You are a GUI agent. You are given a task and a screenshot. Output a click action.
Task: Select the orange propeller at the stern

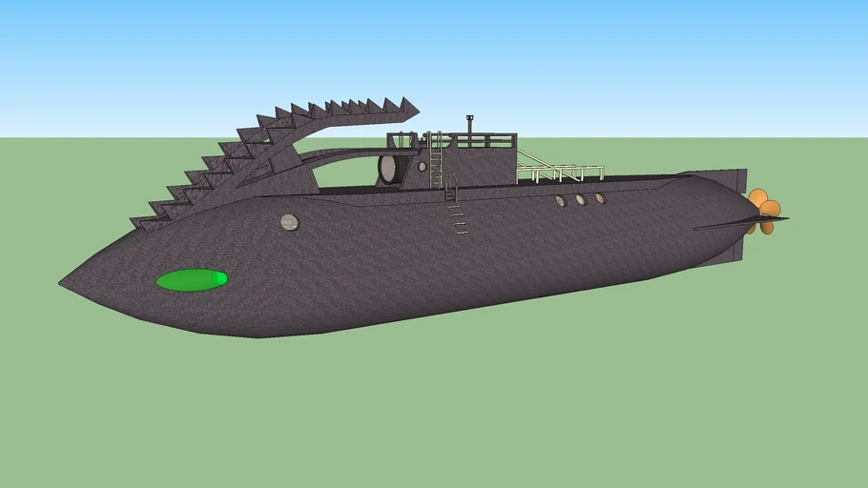(x=765, y=209)
